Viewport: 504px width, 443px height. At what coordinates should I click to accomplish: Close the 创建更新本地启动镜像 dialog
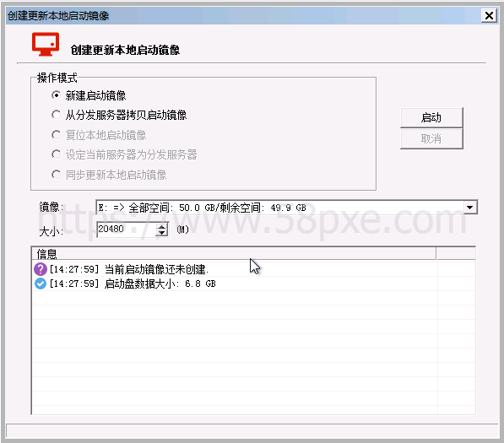(489, 15)
